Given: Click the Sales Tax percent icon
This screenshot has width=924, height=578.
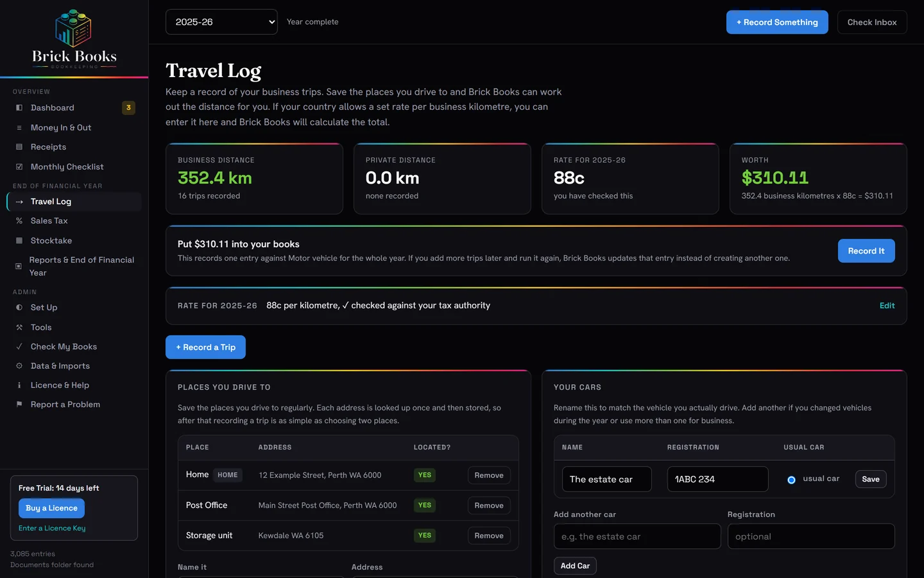Looking at the screenshot, I should click(x=19, y=221).
